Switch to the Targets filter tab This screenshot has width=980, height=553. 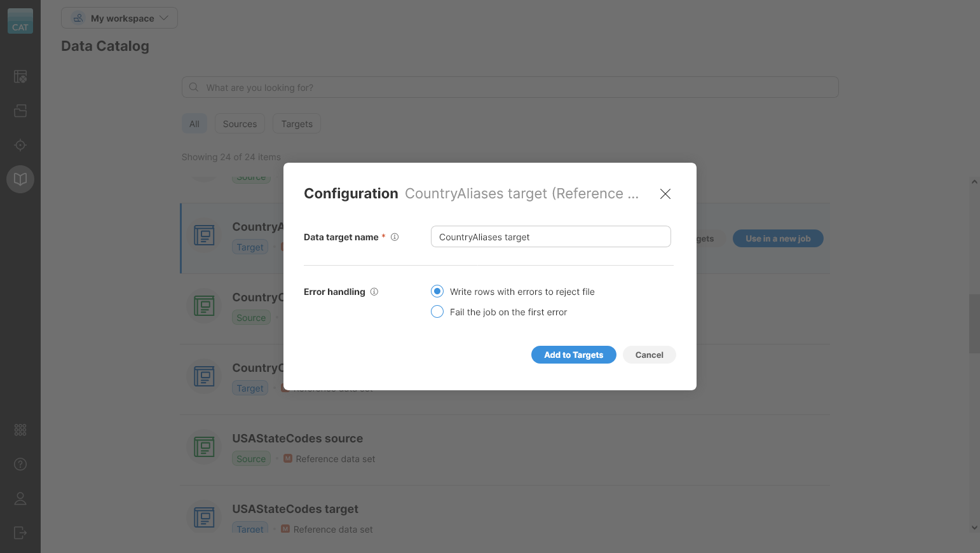point(296,123)
